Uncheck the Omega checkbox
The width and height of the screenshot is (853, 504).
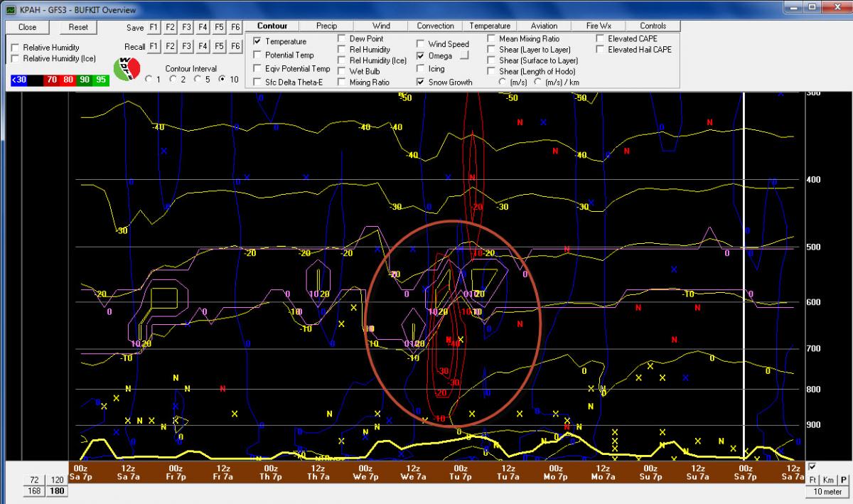421,56
